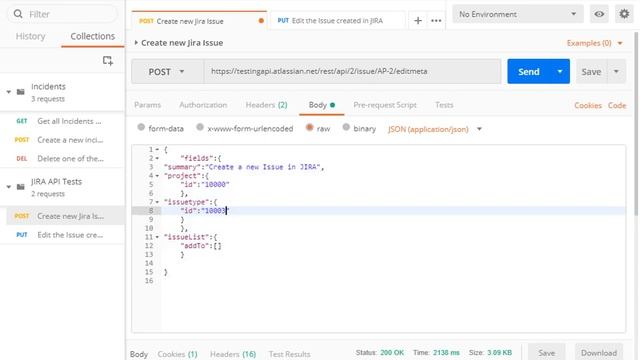Click the Size 3.09 KB value
This screenshot has width=640, height=360.
499,353
